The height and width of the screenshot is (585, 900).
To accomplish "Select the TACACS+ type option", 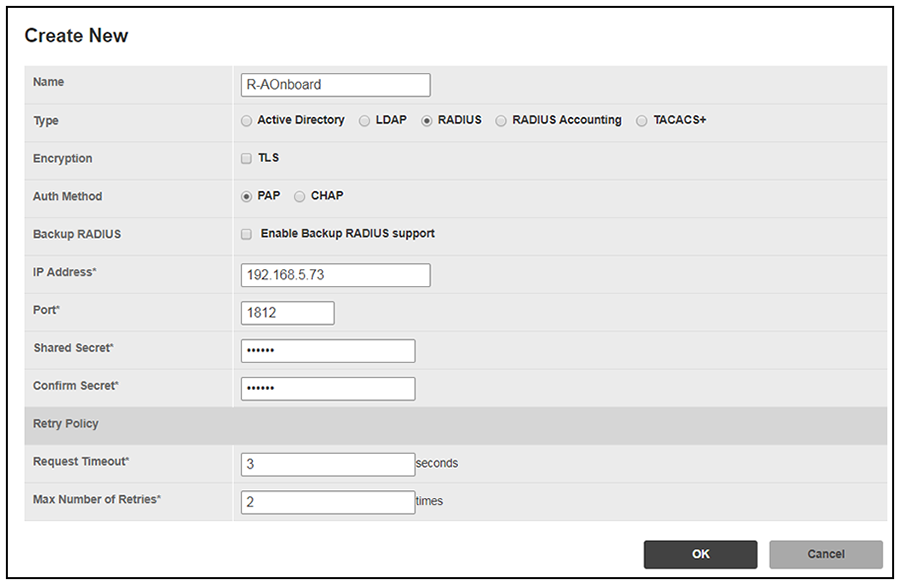I will point(642,121).
